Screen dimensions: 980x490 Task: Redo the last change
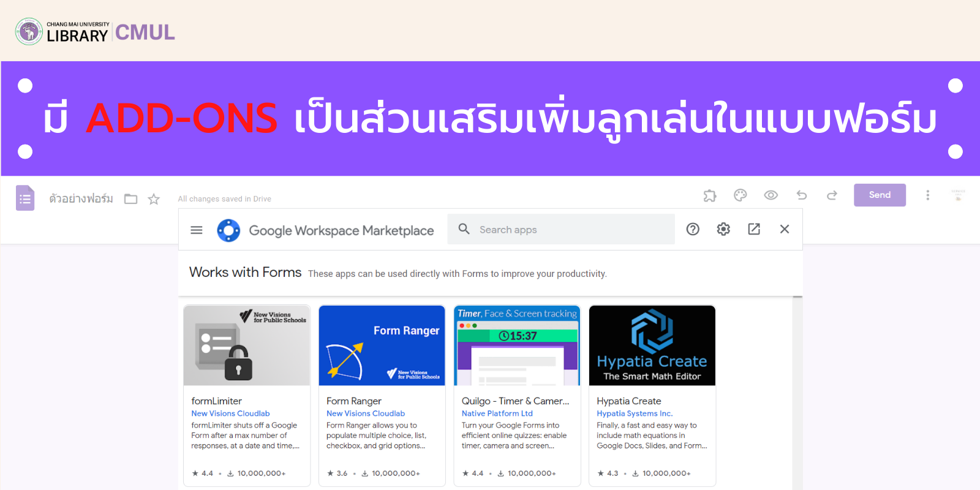click(x=832, y=195)
